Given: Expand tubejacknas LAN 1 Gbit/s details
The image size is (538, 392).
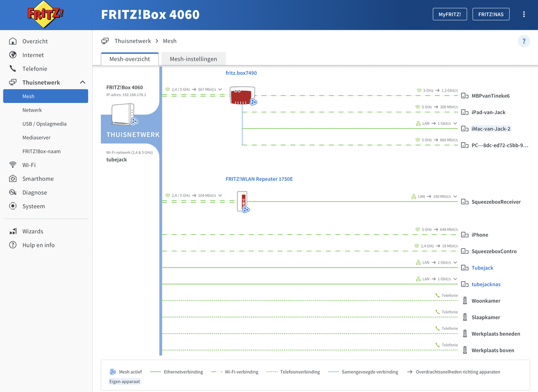Looking at the screenshot, I should pyautogui.click(x=455, y=279).
